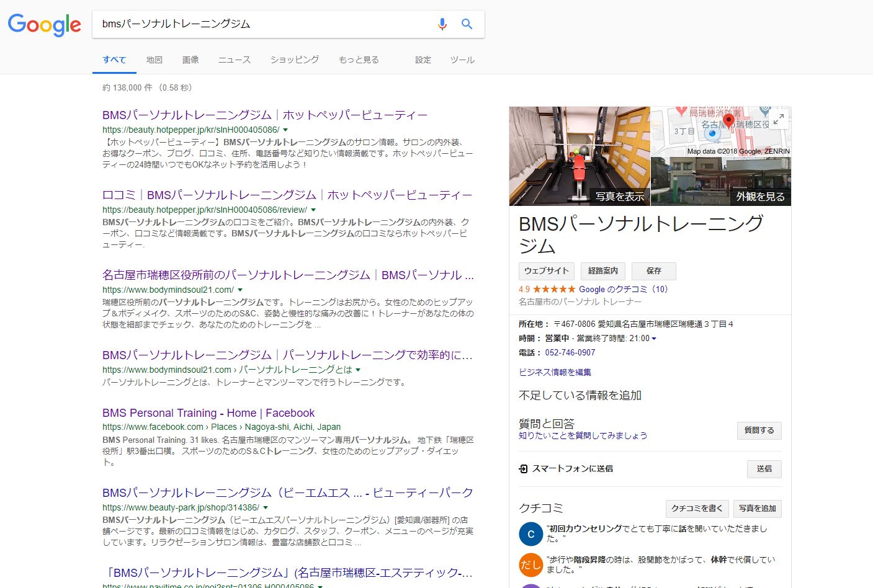Screen dimensions: 873x588
Task: Click the 保存 save button
Action: tap(654, 271)
